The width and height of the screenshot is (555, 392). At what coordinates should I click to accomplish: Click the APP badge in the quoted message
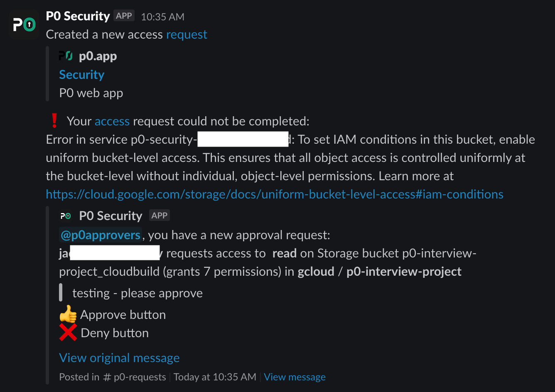(160, 216)
